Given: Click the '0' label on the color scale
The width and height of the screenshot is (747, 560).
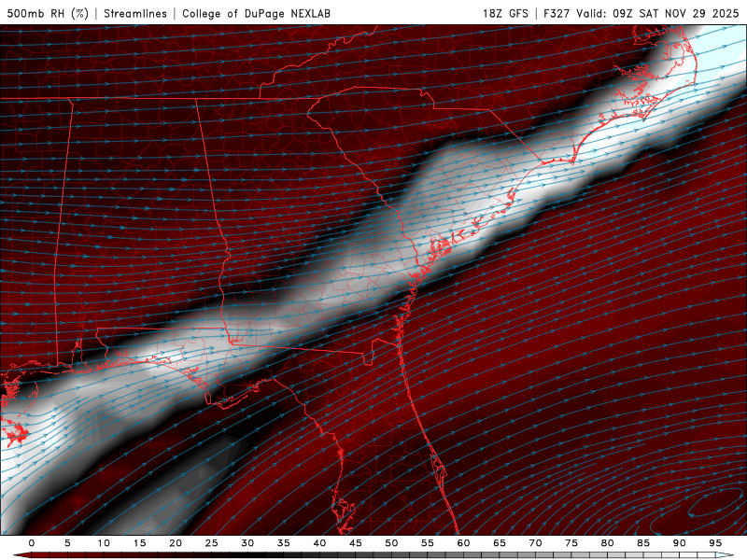Looking at the screenshot, I should click(x=32, y=543).
